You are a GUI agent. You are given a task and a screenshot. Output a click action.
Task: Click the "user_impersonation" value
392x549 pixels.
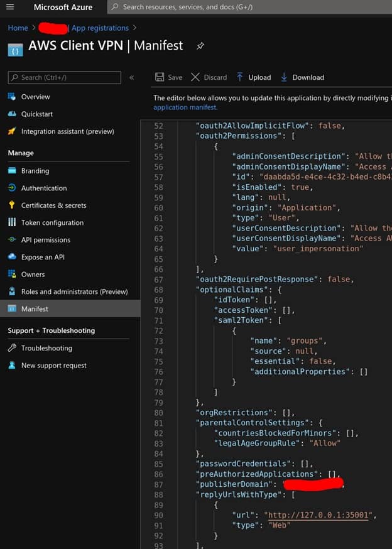click(x=318, y=249)
